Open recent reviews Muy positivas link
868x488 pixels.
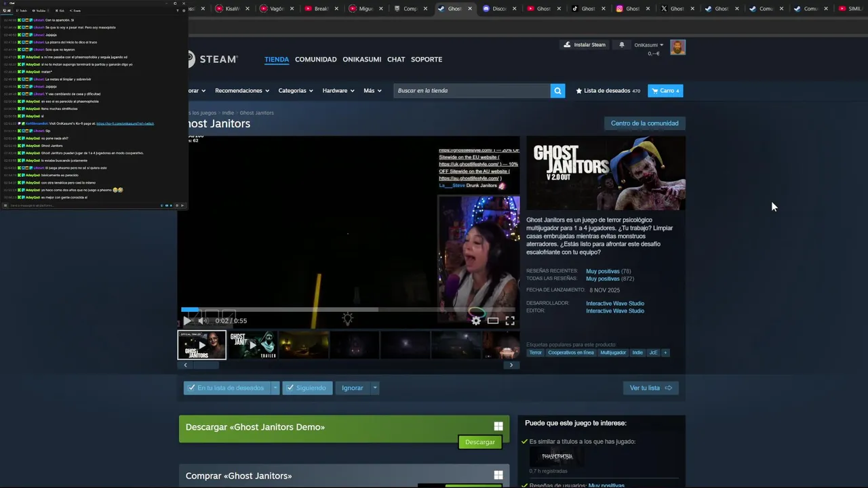pyautogui.click(x=603, y=271)
